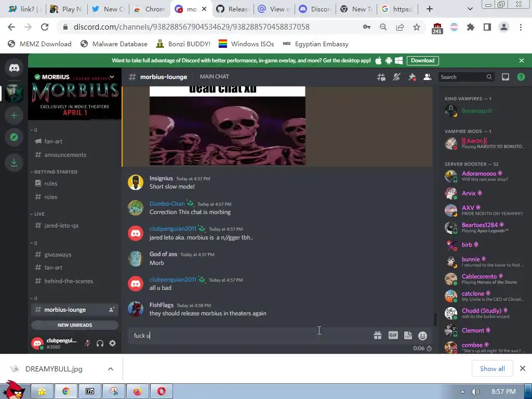532x399 pixels.
Task: Open 7-Zip from taskbar
Action: coord(90,392)
